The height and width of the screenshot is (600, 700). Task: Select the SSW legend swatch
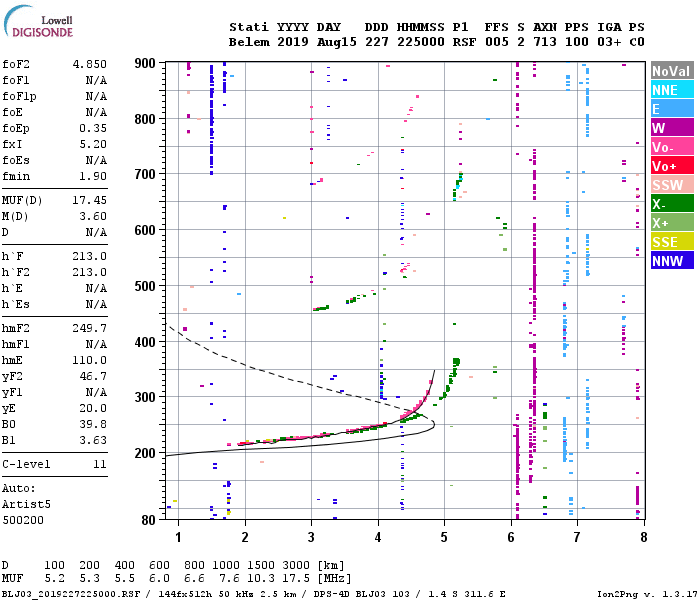(x=672, y=185)
